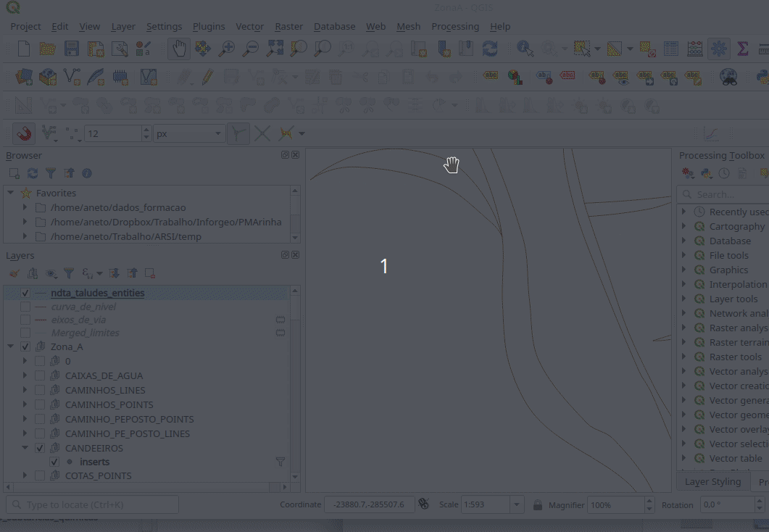The image size is (769, 532).
Task: Refresh the map canvas
Action: pyautogui.click(x=490, y=49)
